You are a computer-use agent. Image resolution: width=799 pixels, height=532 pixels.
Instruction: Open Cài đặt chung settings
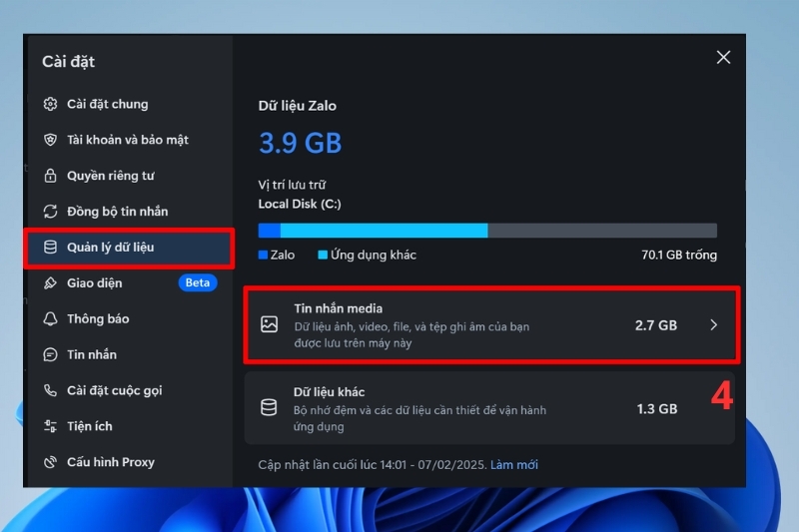129,104
